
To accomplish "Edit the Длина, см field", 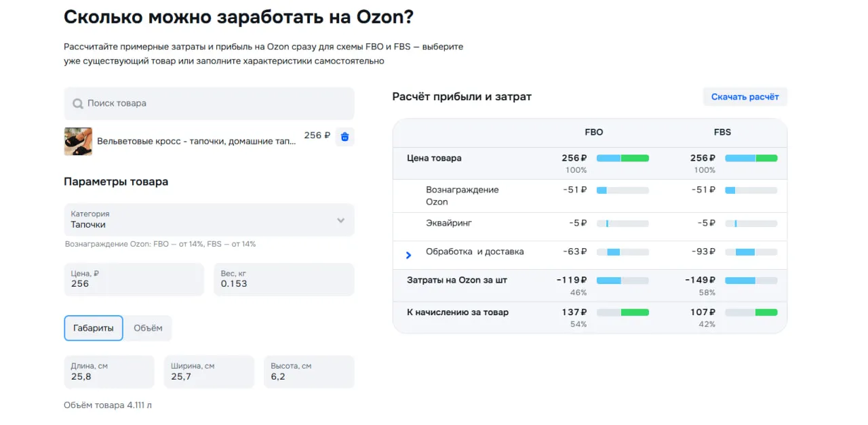I will (108, 372).
